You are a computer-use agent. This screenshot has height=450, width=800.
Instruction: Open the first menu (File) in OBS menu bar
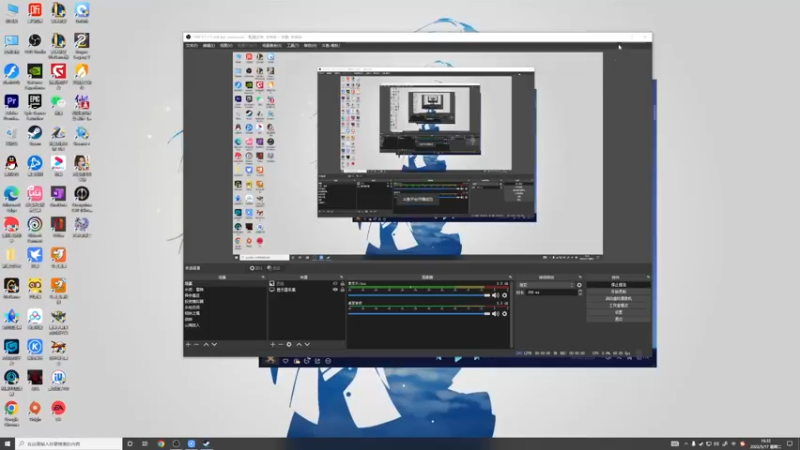click(192, 45)
